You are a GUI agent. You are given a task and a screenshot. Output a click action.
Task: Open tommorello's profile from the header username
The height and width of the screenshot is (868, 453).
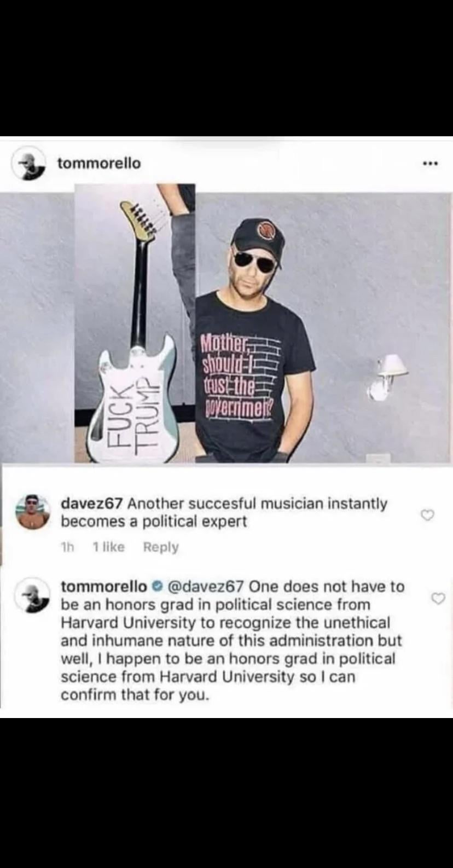coord(99,163)
